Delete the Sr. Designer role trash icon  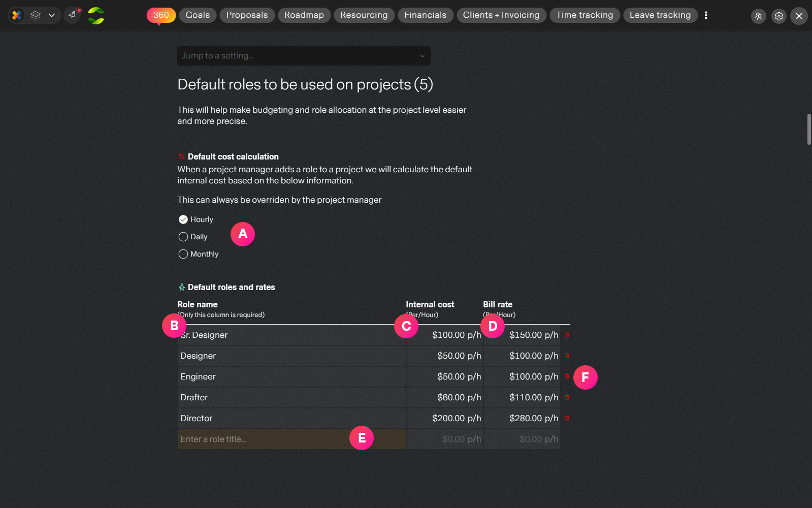567,335
